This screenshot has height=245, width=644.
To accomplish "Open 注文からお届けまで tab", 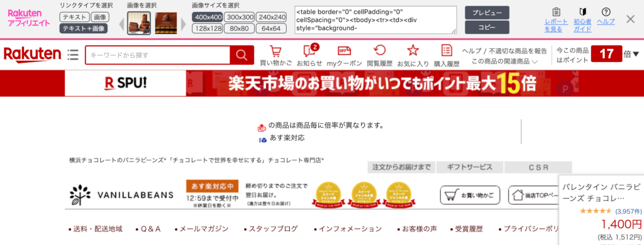I will pos(401,167).
